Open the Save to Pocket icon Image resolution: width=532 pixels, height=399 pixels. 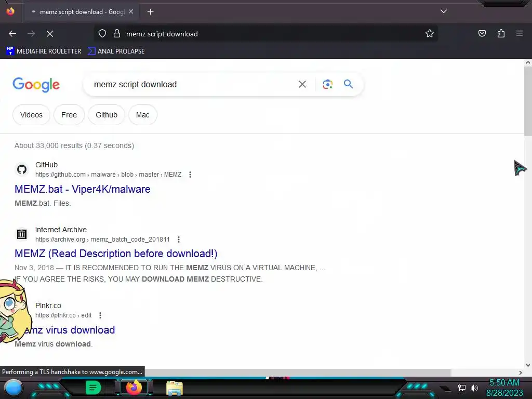coord(482,33)
